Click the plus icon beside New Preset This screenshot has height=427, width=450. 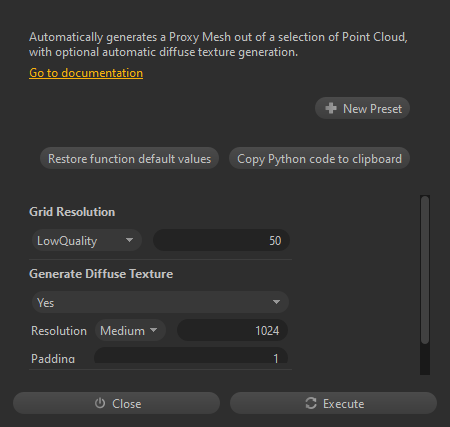331,108
